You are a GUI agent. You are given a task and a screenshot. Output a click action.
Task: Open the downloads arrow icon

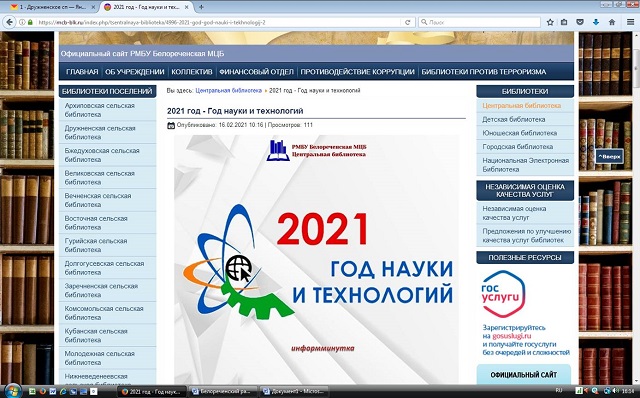[596, 22]
